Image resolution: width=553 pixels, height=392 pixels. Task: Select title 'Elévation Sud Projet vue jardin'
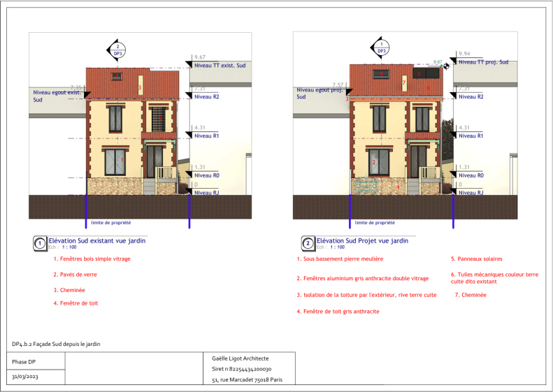[363, 241]
